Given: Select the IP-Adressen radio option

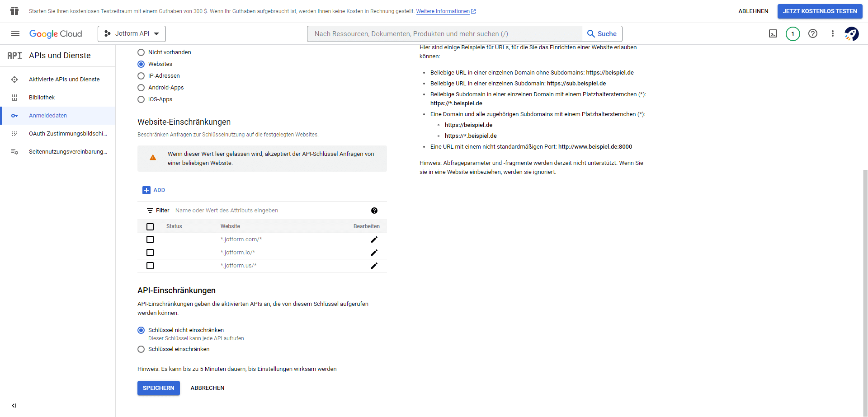Looking at the screenshot, I should [x=141, y=76].
